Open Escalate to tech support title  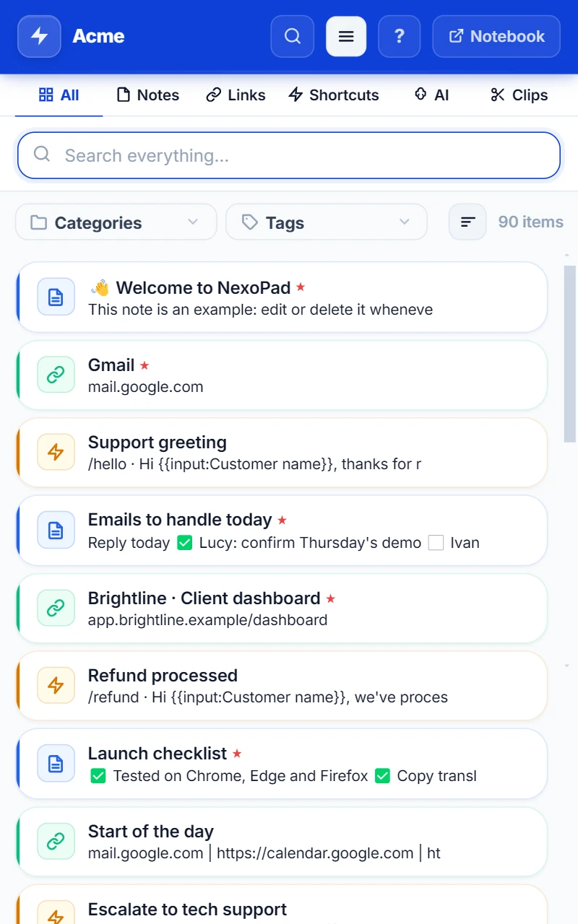[188, 910]
